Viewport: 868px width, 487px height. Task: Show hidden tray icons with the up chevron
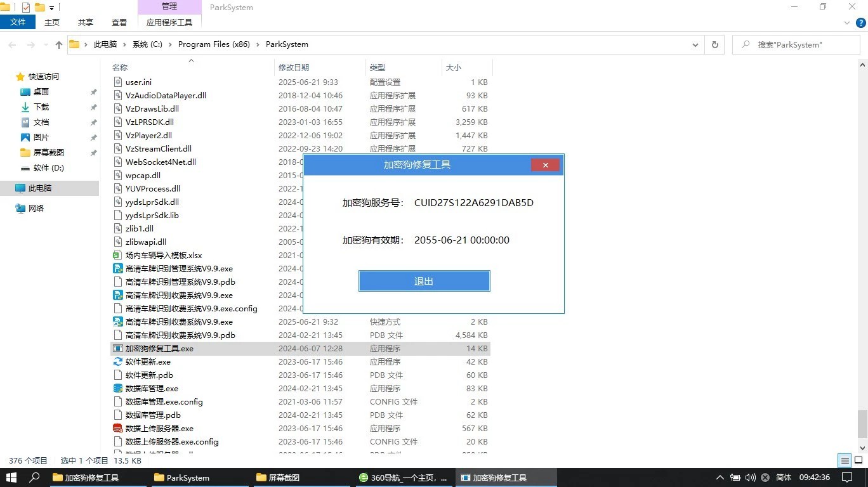(x=720, y=477)
